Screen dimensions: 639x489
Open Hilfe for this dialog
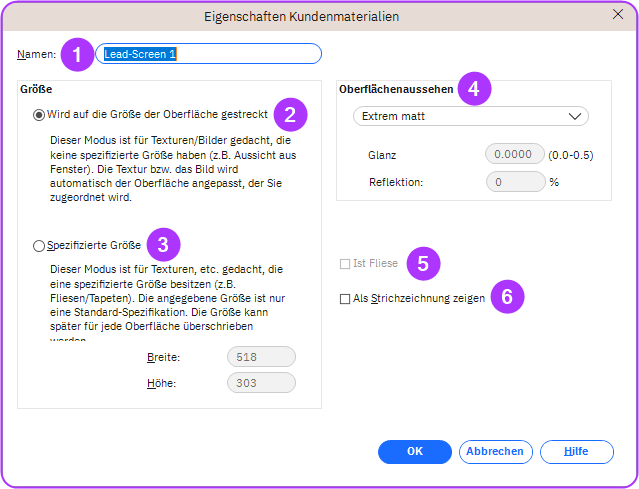[576, 451]
